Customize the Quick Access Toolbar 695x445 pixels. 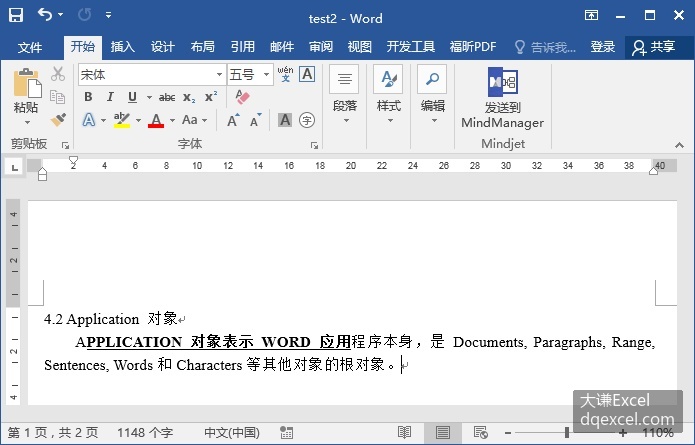click(x=109, y=16)
